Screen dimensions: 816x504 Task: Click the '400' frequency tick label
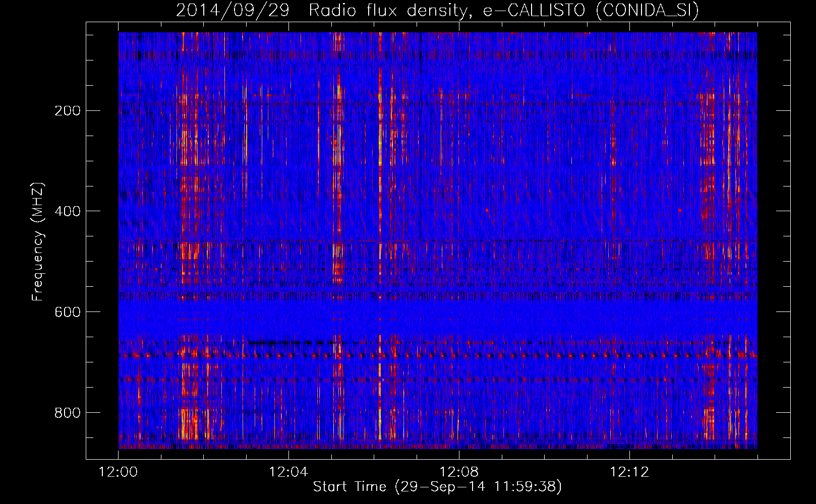click(x=68, y=211)
